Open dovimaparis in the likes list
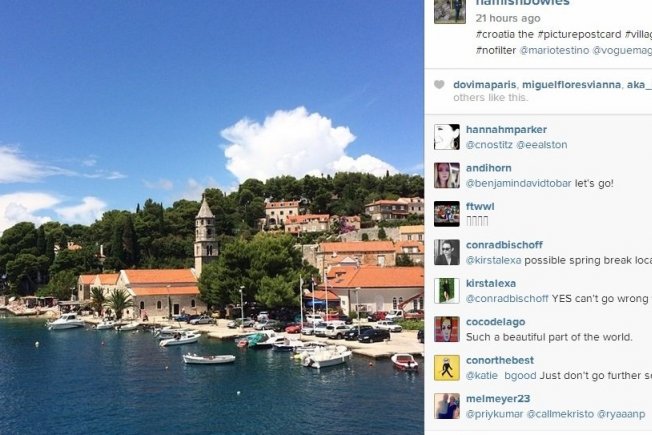 coord(484,84)
